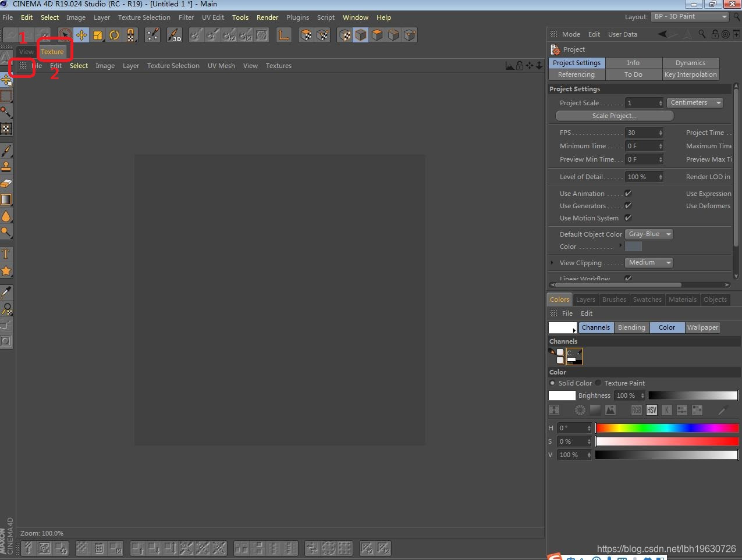Switch color mode to RGB
The width and height of the screenshot is (742, 560).
coord(637,410)
